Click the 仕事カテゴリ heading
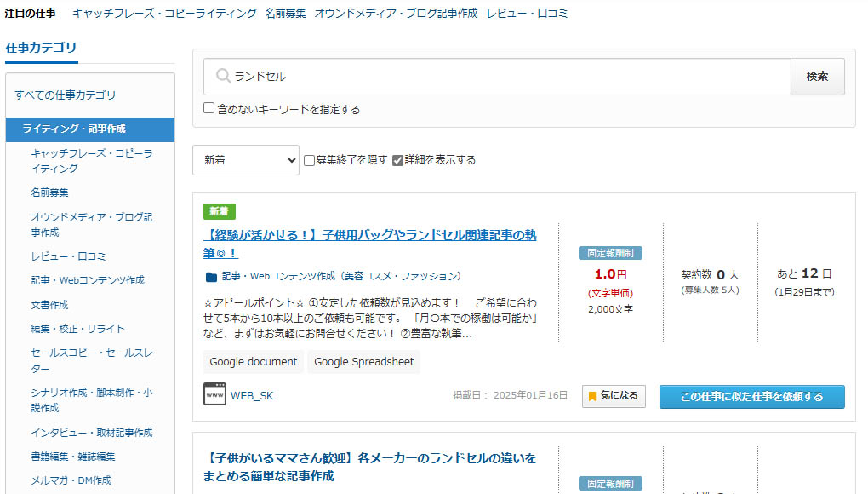This screenshot has height=494, width=868. [41, 48]
